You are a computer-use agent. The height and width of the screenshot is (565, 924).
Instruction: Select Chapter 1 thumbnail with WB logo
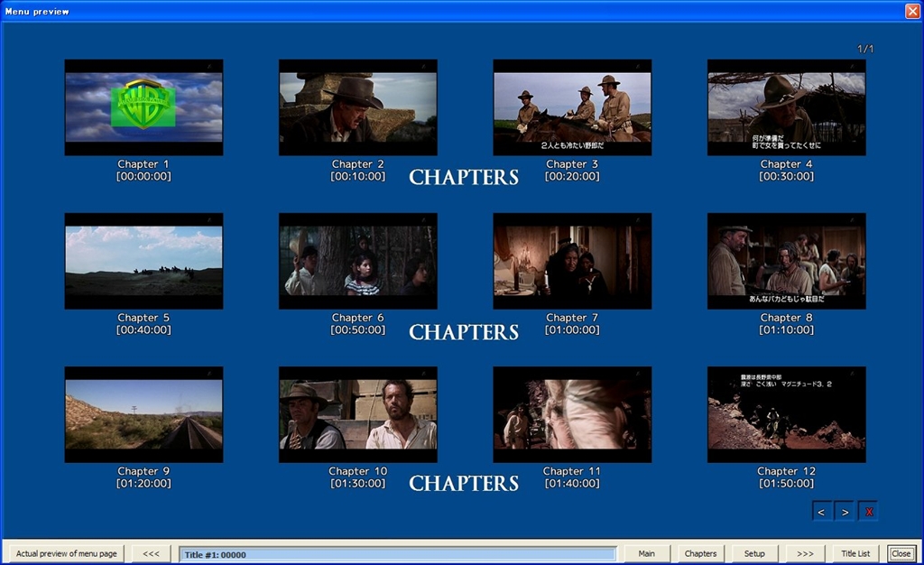(143, 107)
